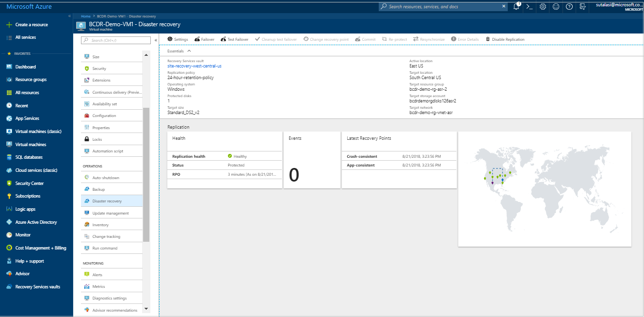Select Run command under Operations
Image resolution: width=644 pixels, height=317 pixels.
pyautogui.click(x=112, y=248)
